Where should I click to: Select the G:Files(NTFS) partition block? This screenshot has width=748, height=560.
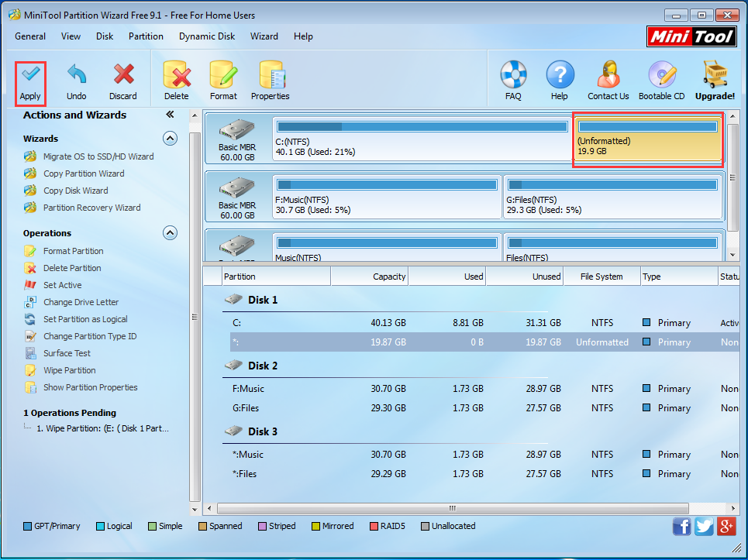(x=612, y=198)
